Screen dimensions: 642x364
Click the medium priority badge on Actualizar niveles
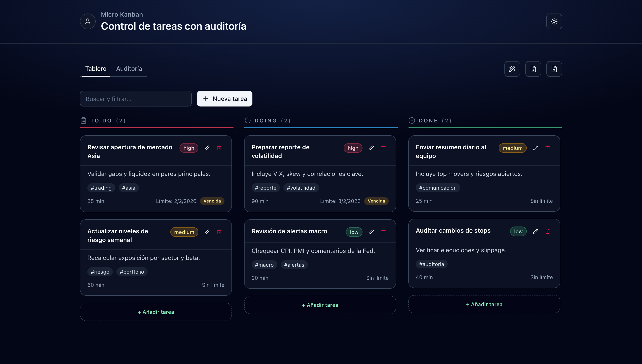184,232
